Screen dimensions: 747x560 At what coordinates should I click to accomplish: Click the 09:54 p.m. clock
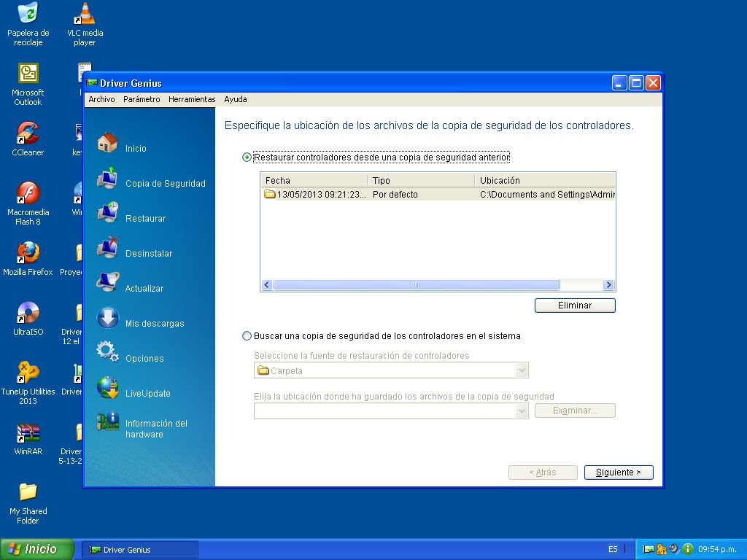click(x=718, y=549)
